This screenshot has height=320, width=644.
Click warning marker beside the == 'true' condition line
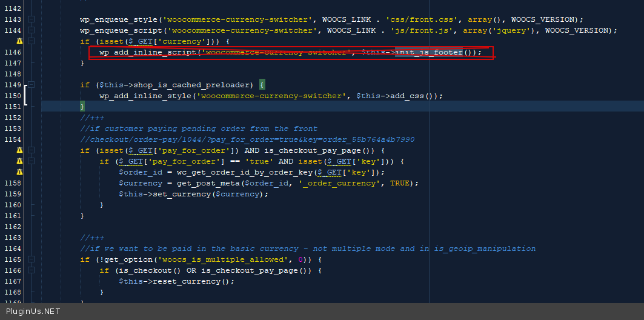coord(19,161)
